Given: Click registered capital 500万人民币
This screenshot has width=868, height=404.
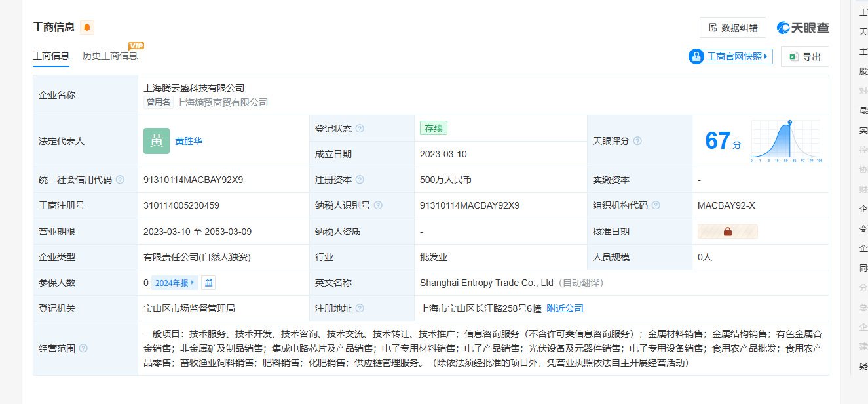Looking at the screenshot, I should coord(445,180).
